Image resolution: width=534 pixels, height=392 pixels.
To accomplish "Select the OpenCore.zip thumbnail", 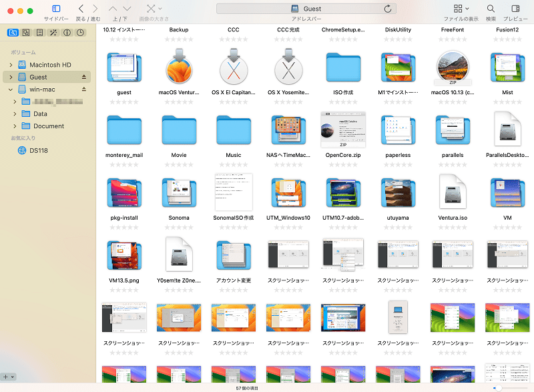I will tap(343, 130).
